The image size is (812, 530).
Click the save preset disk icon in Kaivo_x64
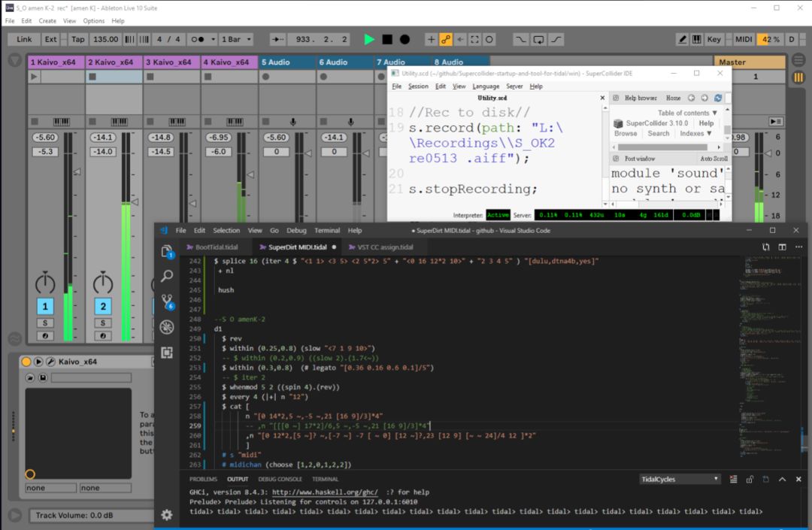click(x=43, y=378)
